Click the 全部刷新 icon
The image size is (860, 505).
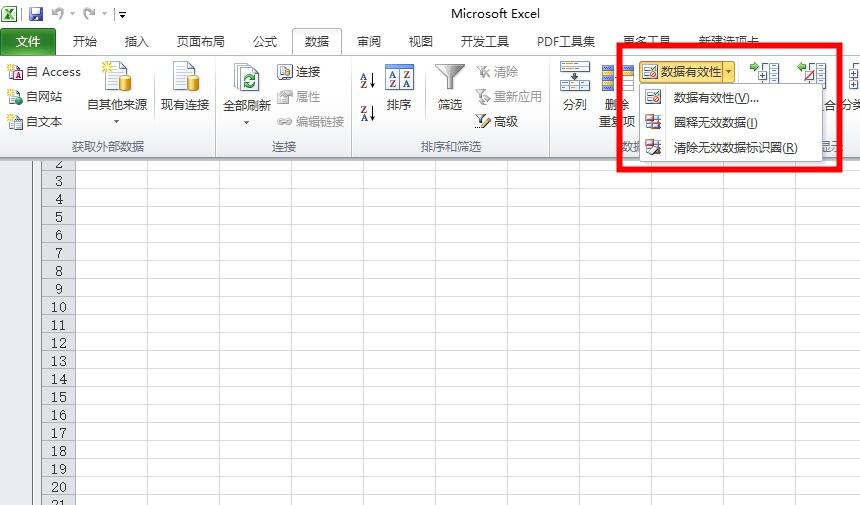pyautogui.click(x=247, y=77)
